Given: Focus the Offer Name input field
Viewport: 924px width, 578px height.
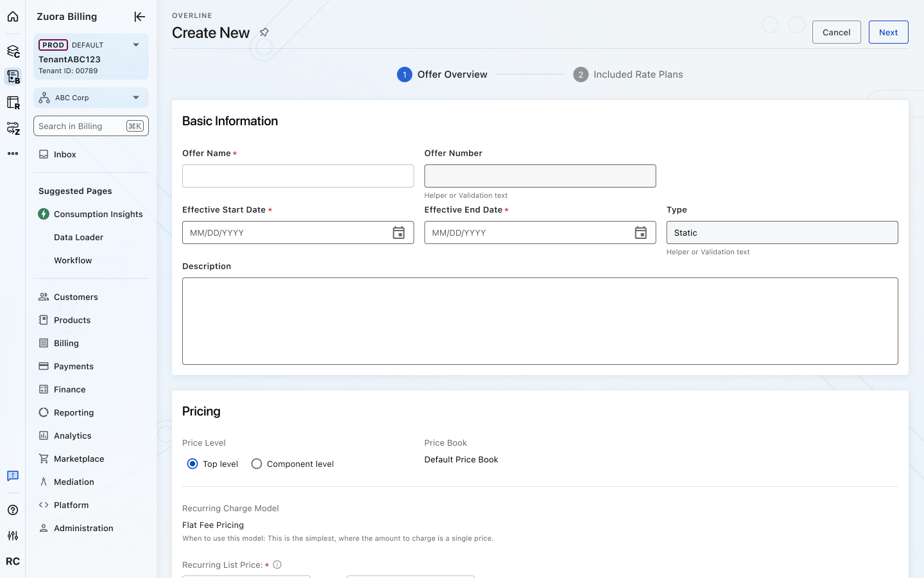Looking at the screenshot, I should pyautogui.click(x=298, y=176).
